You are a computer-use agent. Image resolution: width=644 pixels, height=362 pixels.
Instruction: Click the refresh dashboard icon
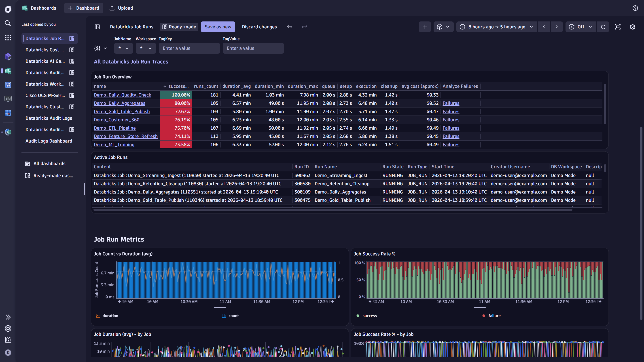(x=603, y=27)
